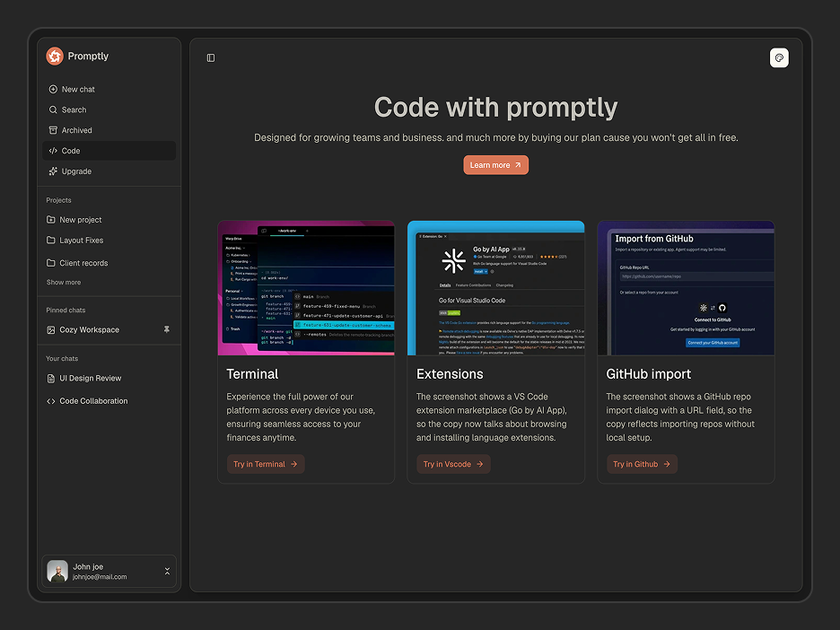Screen dimensions: 840x630
Task: Open the Client records project
Action: coord(109,262)
